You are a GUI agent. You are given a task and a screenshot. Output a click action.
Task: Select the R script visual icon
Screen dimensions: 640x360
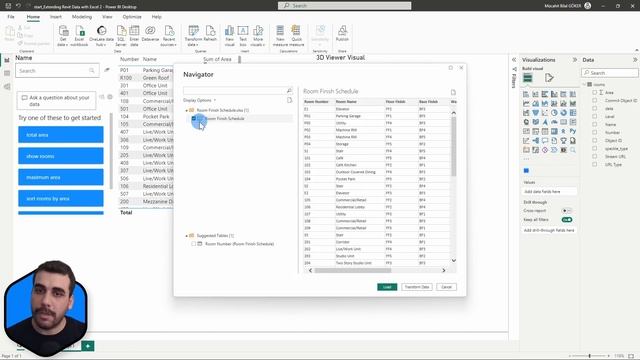(564, 131)
